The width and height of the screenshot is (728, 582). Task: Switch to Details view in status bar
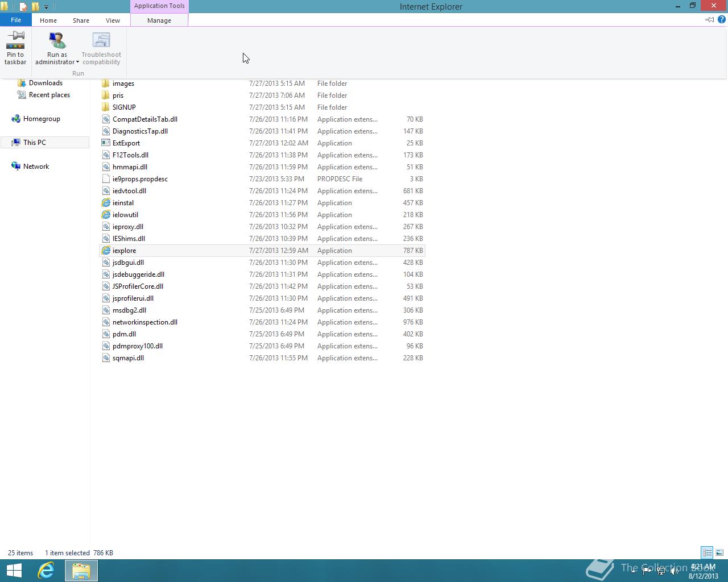pos(707,552)
